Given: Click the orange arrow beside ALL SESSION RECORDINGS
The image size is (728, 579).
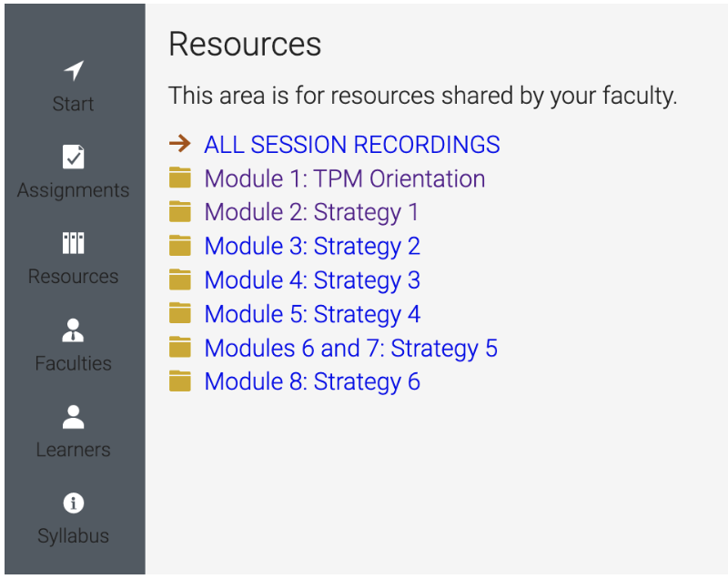Looking at the screenshot, I should [x=180, y=144].
